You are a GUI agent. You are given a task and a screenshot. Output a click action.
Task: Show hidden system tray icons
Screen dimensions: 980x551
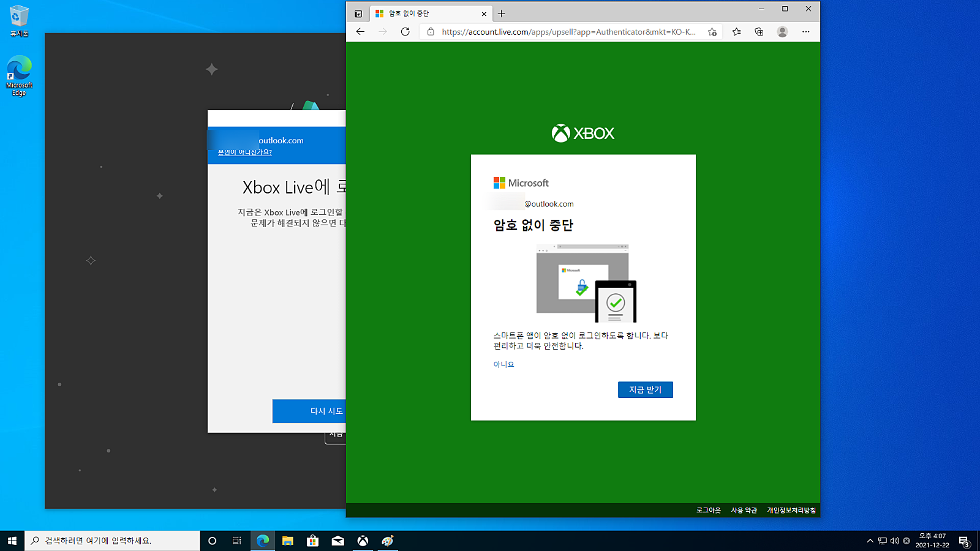[870, 541]
